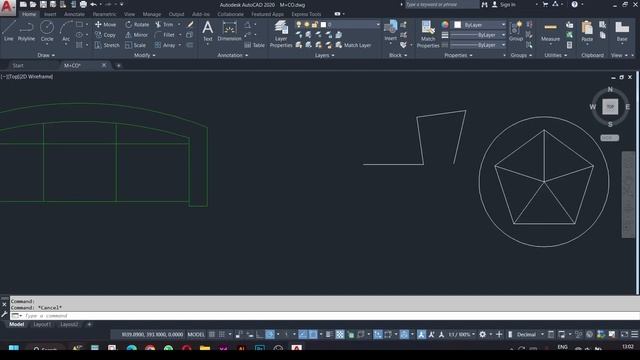
Task: Toggle ortho mode in status bar
Action: [260, 334]
